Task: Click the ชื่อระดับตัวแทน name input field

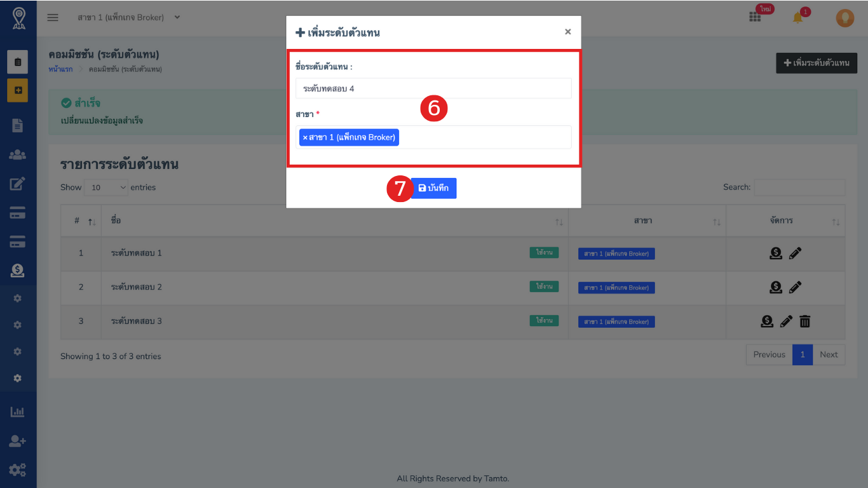Action: pyautogui.click(x=433, y=88)
